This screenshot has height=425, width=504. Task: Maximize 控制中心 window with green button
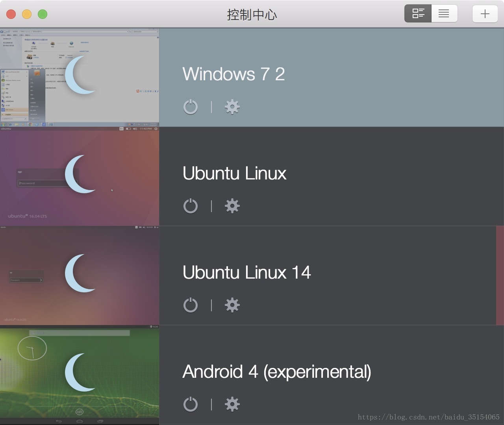(43, 14)
